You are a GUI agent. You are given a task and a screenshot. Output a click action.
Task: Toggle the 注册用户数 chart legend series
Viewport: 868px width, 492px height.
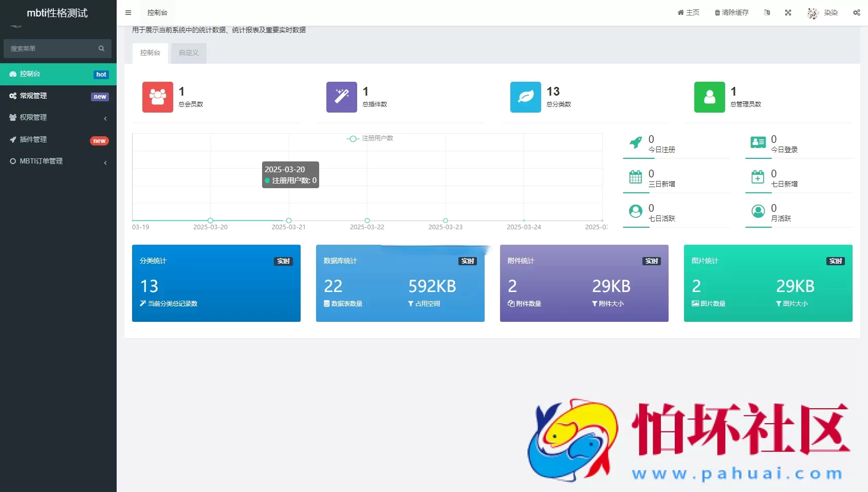pyautogui.click(x=370, y=138)
